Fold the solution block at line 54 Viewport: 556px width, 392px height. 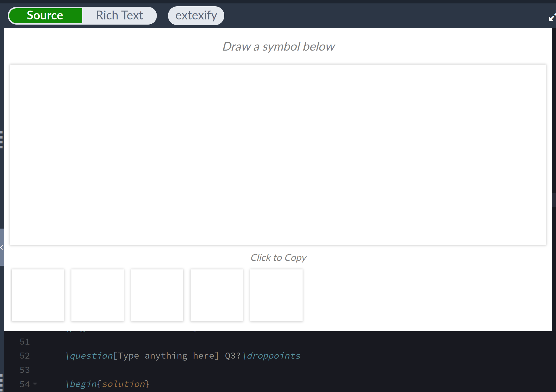(35, 384)
